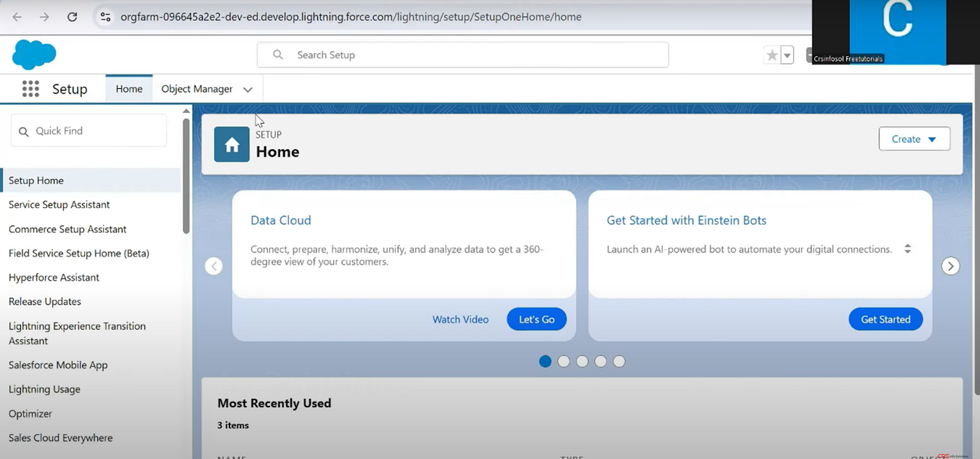
Task: Show next carousel card with right arrow
Action: (950, 266)
